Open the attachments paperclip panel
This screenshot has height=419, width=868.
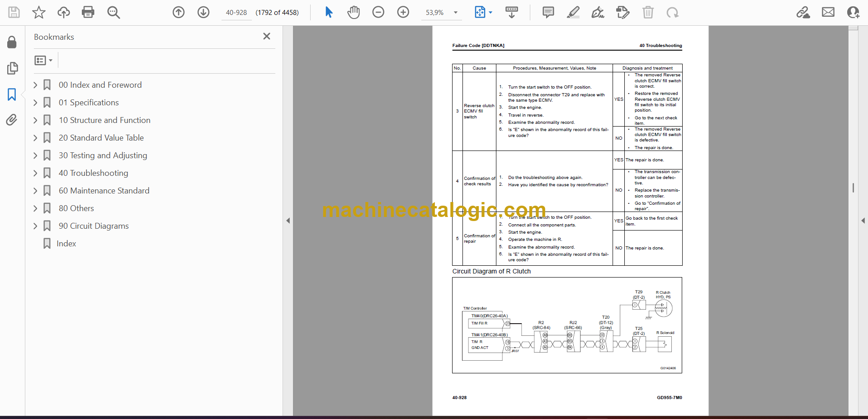tap(12, 120)
